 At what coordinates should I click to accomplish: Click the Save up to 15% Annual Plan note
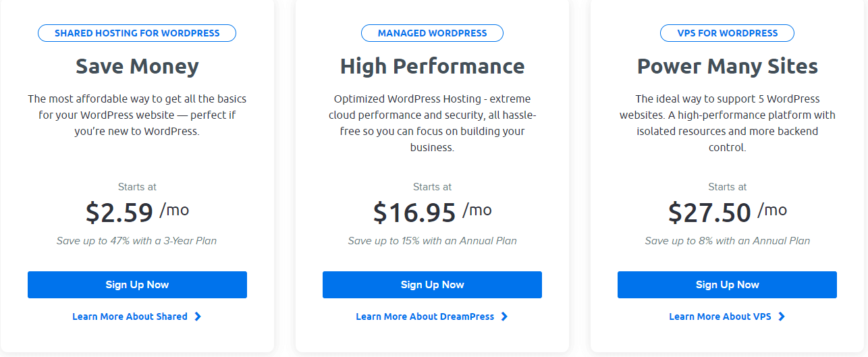pos(432,241)
